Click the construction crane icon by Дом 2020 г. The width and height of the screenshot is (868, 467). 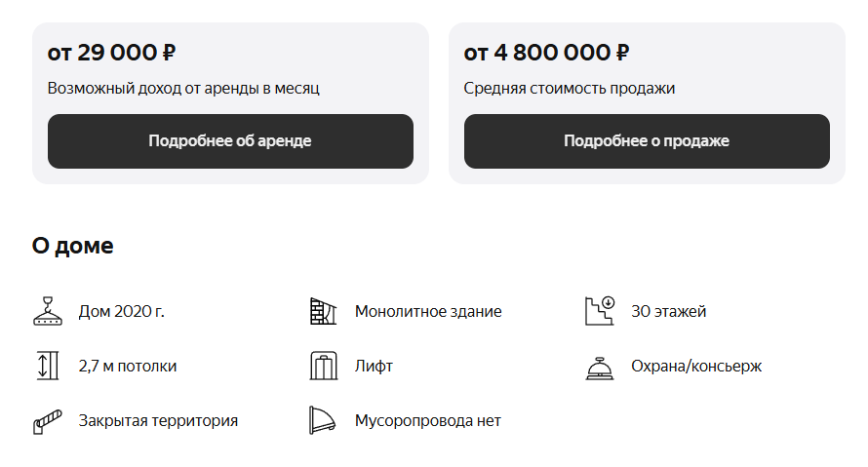48,311
